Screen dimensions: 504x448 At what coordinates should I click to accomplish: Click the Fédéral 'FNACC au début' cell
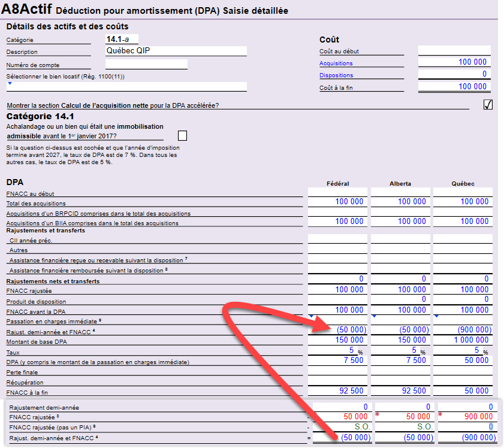click(x=337, y=192)
